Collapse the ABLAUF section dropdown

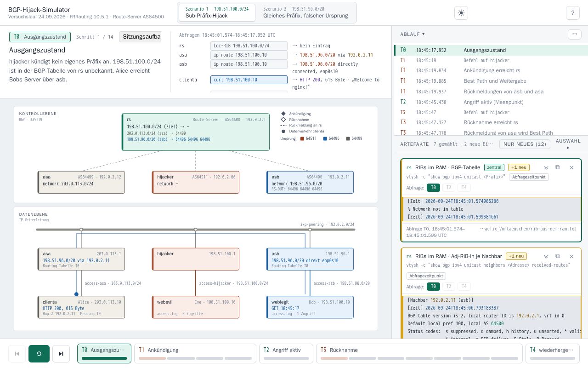click(x=413, y=34)
